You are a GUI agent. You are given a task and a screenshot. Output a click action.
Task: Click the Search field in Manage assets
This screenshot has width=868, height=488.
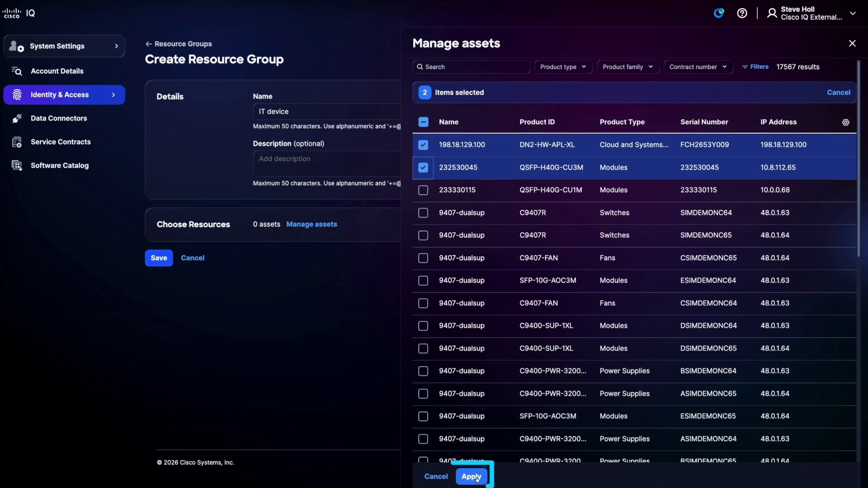coord(471,67)
